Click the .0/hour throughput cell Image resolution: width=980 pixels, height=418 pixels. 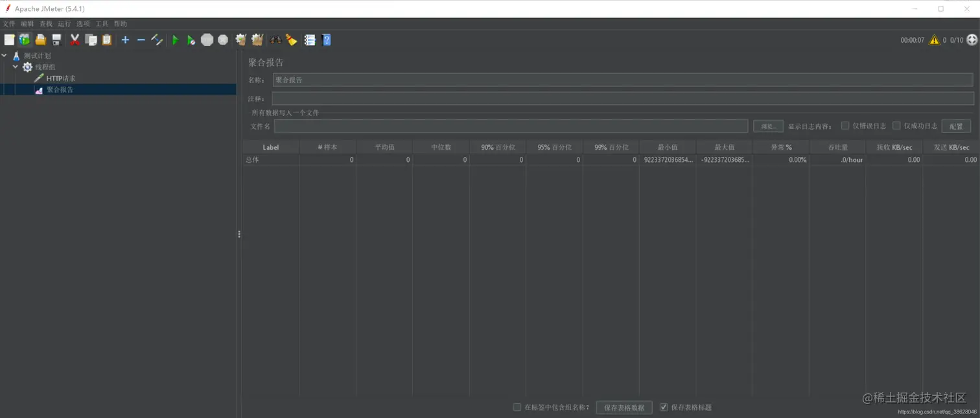click(838, 159)
